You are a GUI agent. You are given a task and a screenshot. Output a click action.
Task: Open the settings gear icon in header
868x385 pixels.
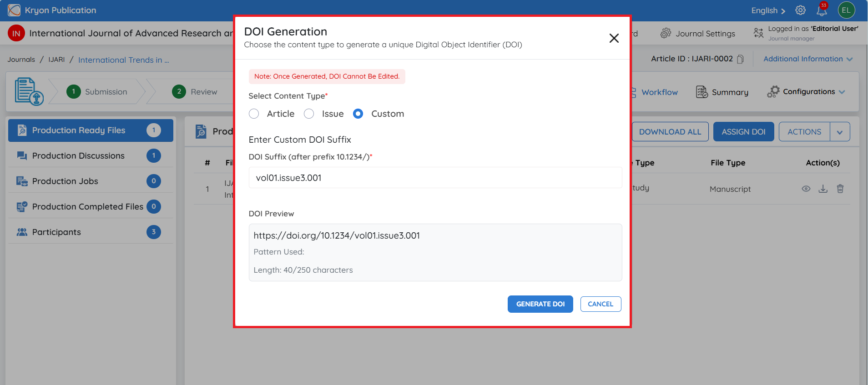coord(800,10)
